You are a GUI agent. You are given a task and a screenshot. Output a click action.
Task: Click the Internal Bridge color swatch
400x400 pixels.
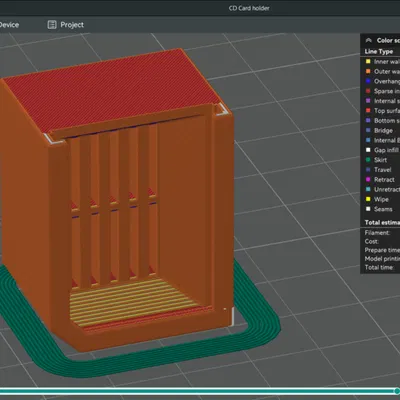(368, 140)
